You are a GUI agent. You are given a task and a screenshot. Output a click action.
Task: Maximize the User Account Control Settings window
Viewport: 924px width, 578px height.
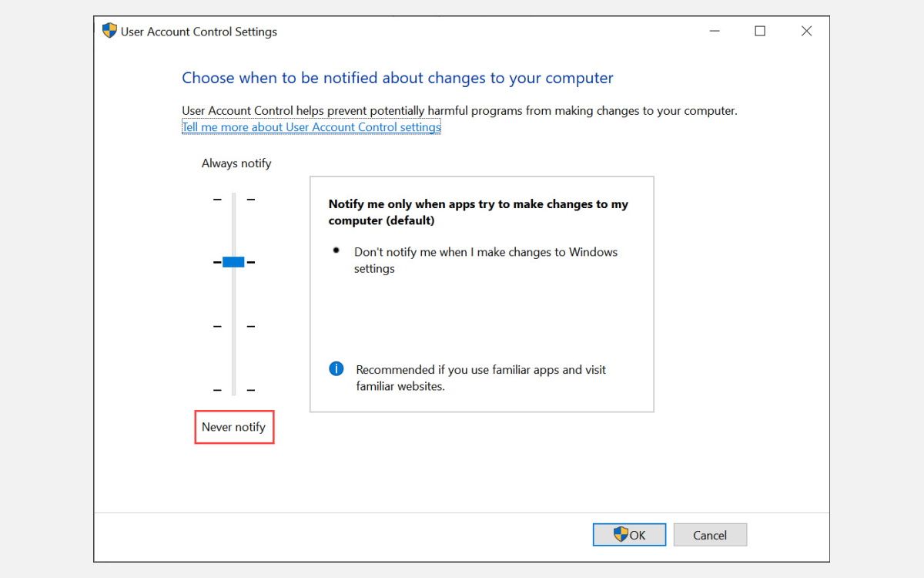click(760, 31)
